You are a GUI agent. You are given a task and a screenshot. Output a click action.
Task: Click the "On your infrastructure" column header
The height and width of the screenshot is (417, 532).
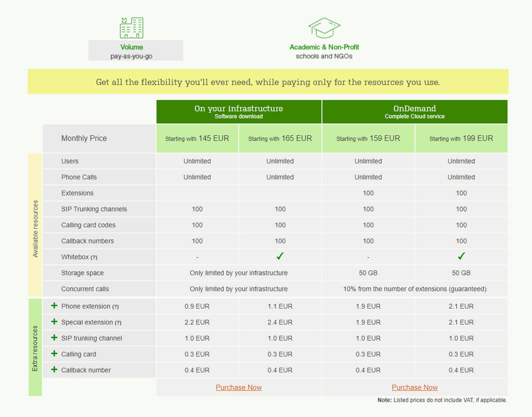[x=239, y=111]
